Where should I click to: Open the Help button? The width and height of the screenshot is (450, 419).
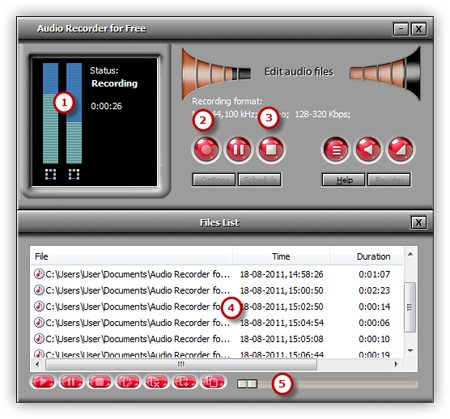coord(343,180)
